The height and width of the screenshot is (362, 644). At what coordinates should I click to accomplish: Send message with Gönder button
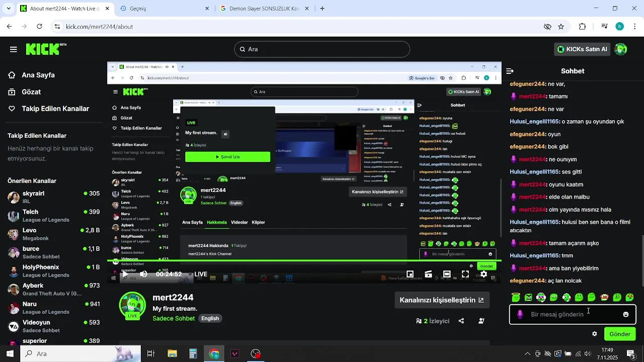pos(620,334)
